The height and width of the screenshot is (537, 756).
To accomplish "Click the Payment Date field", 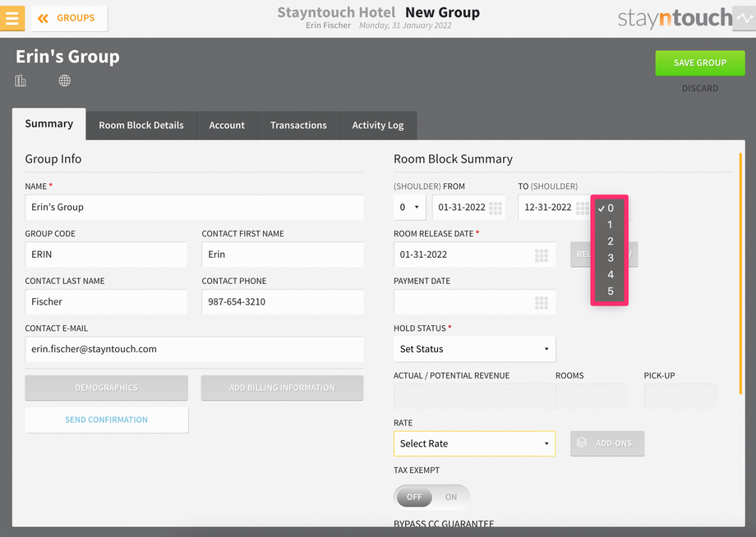I will pos(474,301).
